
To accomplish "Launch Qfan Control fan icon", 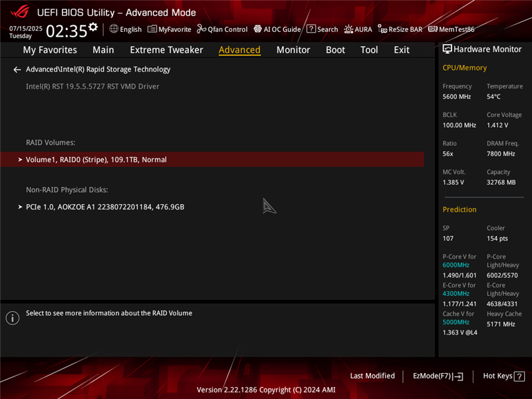I will point(201,29).
